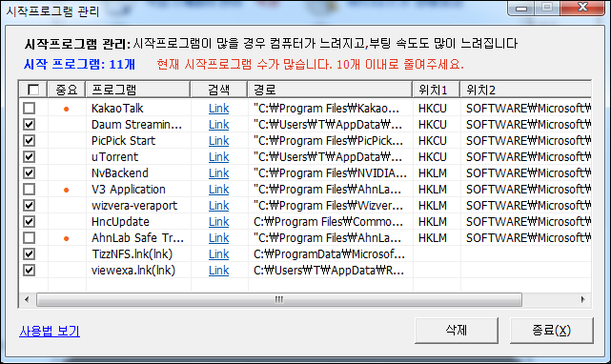Check the AhnLab Safe Tr... checkbox
Viewport: 611px width, 364px height.
(x=30, y=237)
